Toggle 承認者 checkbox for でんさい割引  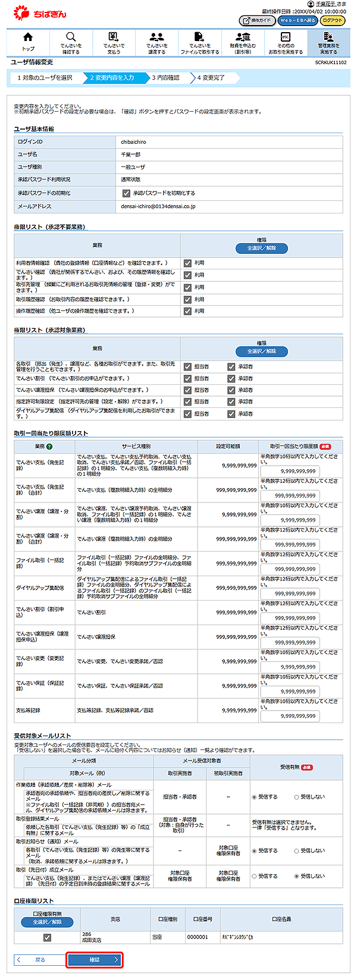[231, 378]
